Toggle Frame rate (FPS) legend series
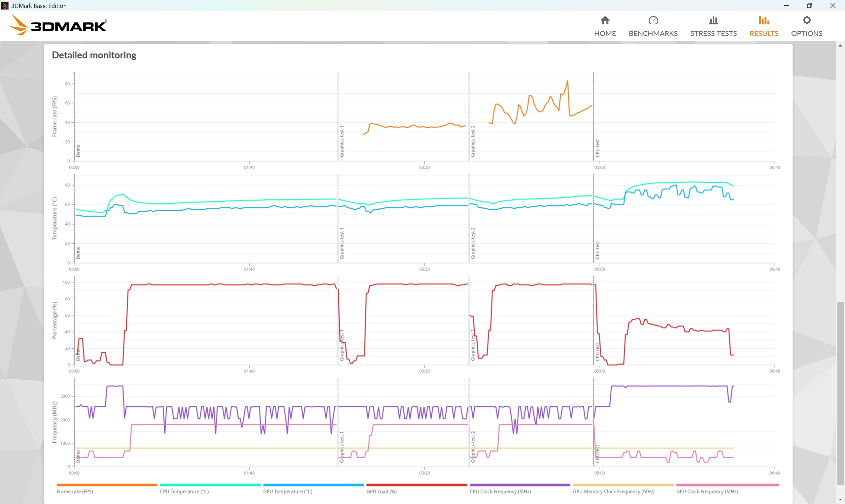The image size is (845, 504). [75, 491]
